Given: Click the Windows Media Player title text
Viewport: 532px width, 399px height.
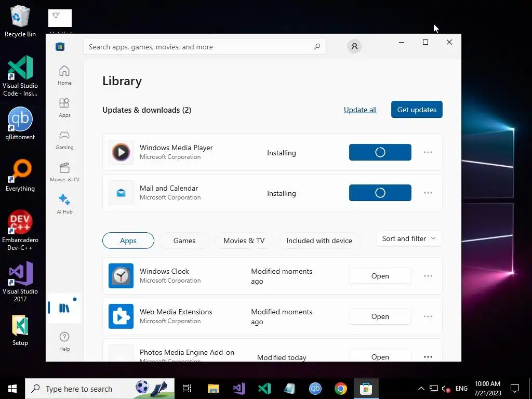Looking at the screenshot, I should 176,148.
